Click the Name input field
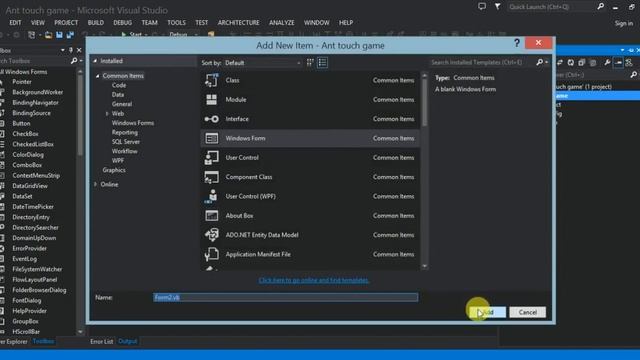This screenshot has height=360, width=640. click(x=285, y=297)
